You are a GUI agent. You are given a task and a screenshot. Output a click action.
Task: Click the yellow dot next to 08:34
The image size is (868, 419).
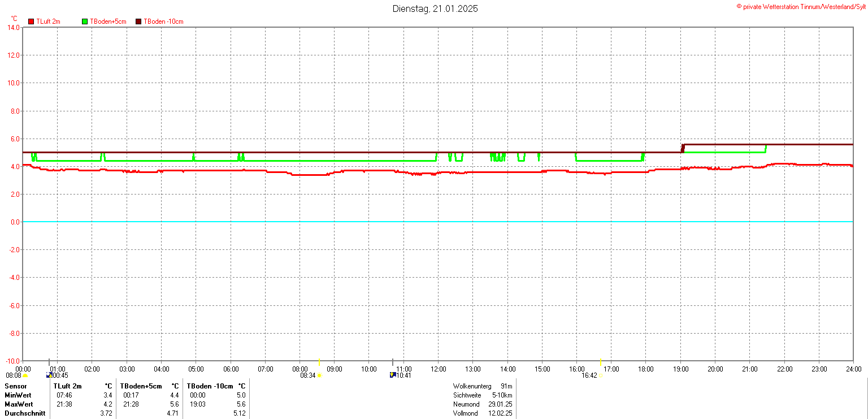(x=319, y=375)
